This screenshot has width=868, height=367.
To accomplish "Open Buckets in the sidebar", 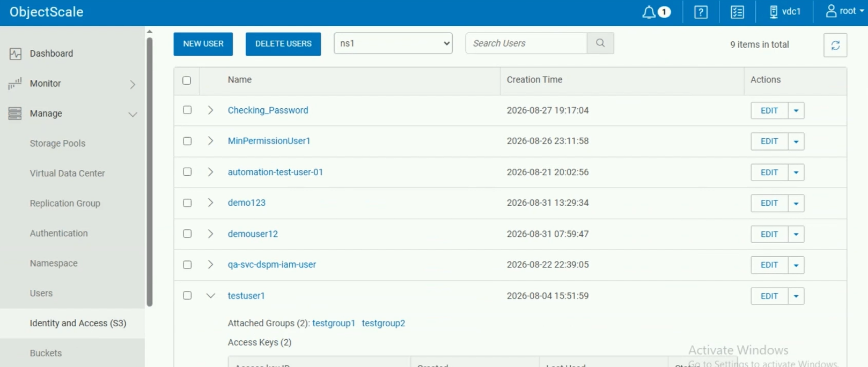I will pyautogui.click(x=46, y=353).
